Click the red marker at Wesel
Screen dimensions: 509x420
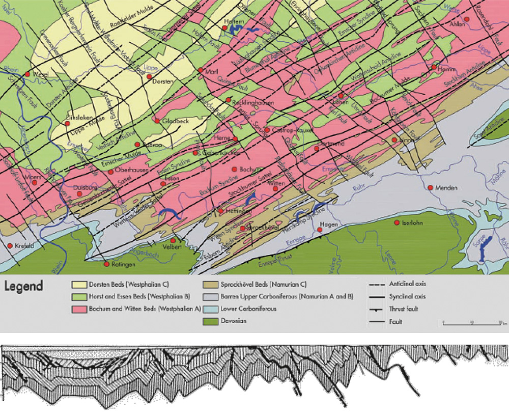tap(28, 74)
